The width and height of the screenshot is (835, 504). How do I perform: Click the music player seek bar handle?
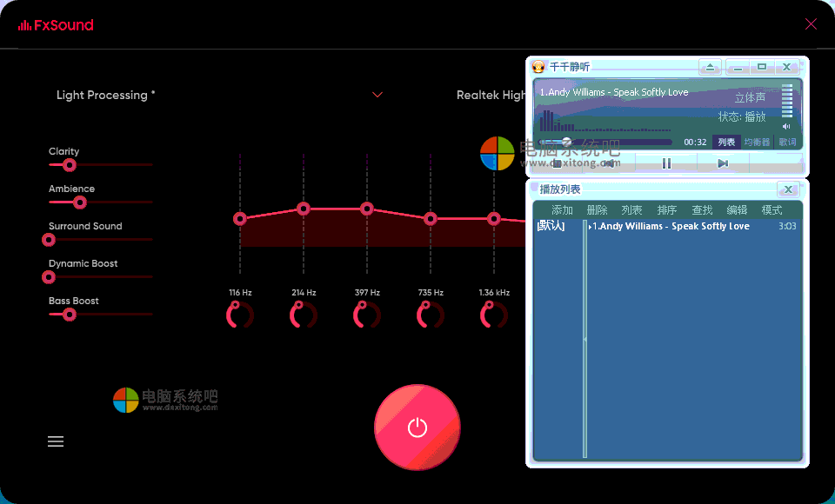(566, 142)
